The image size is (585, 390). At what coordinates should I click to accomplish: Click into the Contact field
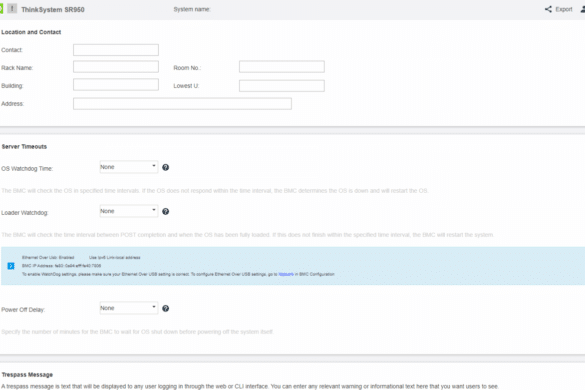point(116,50)
